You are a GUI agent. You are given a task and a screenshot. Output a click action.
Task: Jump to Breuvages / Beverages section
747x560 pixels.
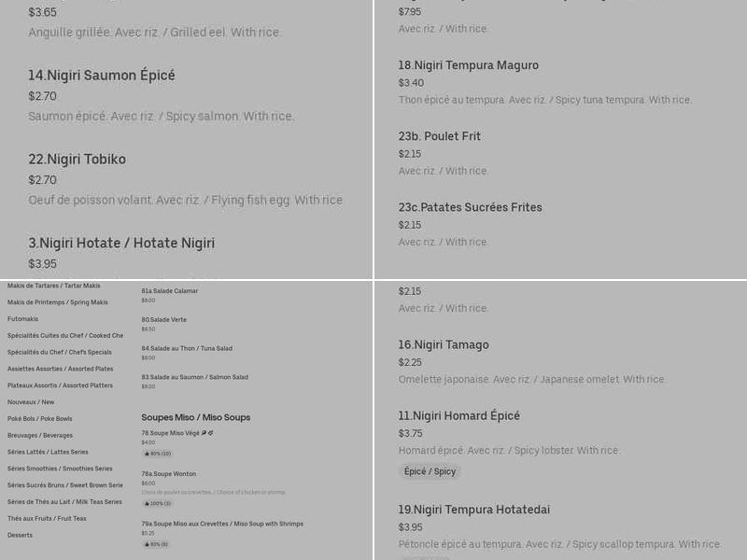point(40,435)
